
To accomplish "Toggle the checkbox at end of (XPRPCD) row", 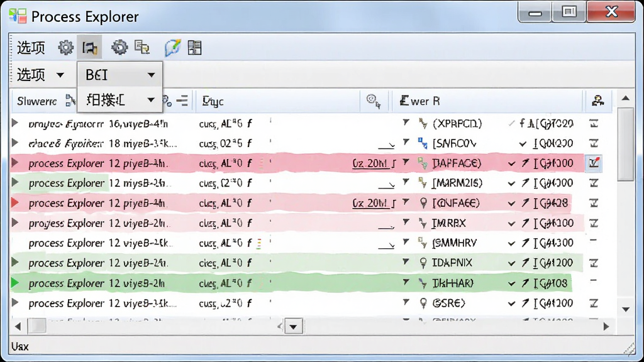I will [594, 123].
